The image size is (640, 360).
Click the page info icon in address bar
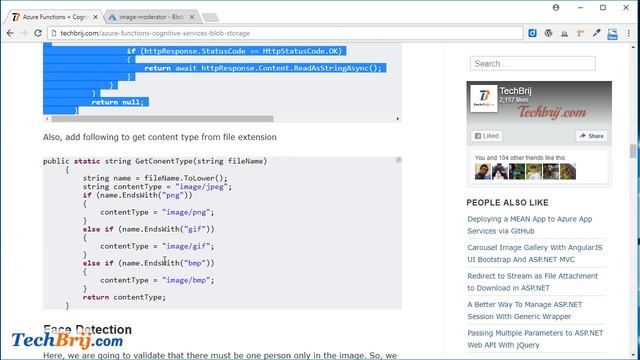53,33
